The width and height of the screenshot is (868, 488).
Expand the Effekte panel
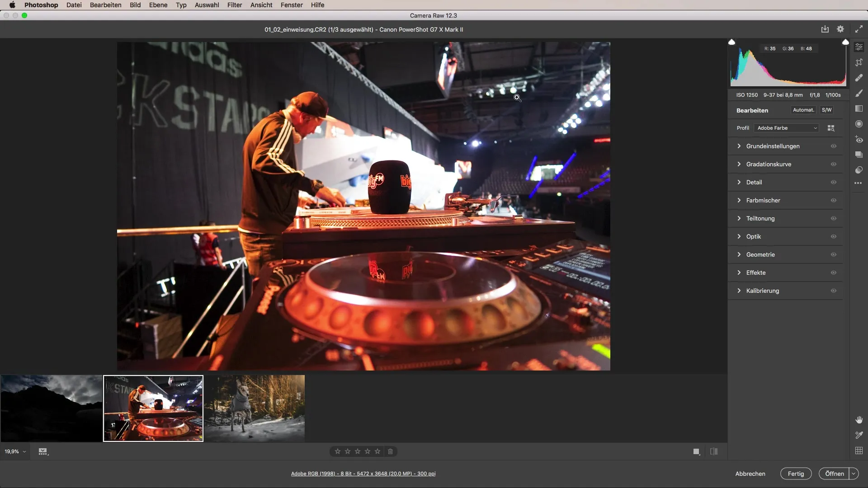tap(739, 272)
